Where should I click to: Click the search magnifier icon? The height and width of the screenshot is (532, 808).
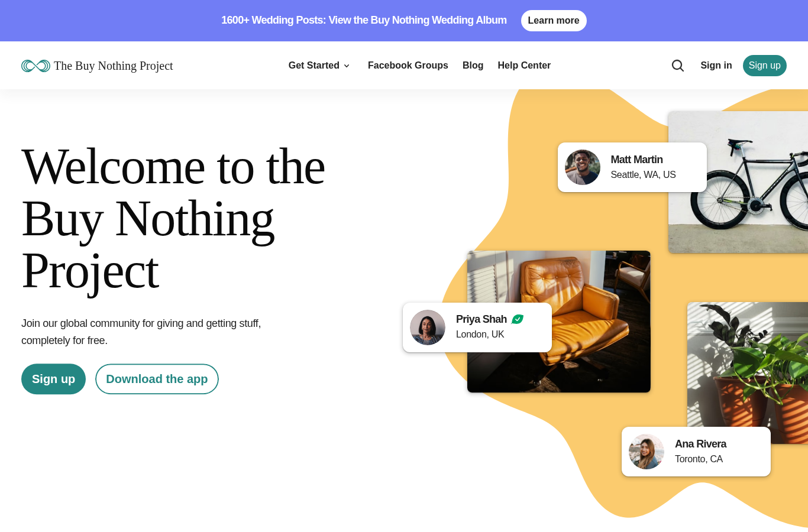(x=678, y=66)
